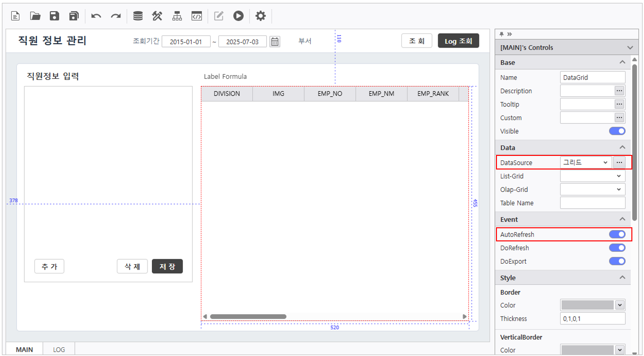The height and width of the screenshot is (356, 644).
Task: Click the hierarchy tree icon
Action: (177, 16)
